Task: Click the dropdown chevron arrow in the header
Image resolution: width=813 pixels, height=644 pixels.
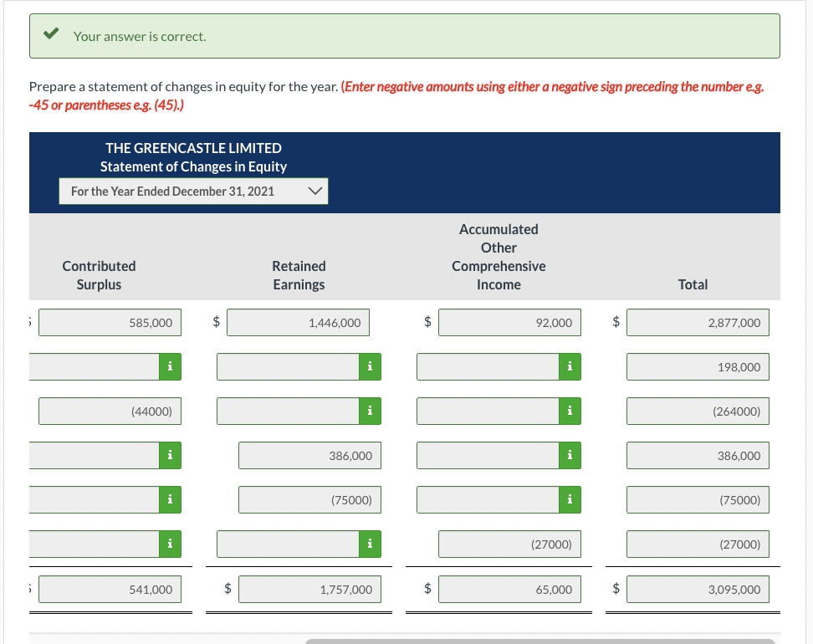Action: 314,191
